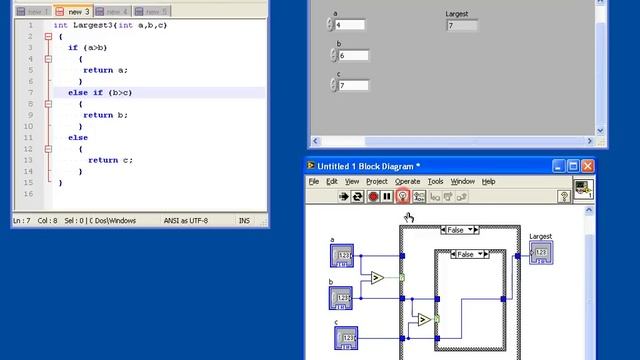Go to next case on inner structure
640x360 pixels.
(x=486, y=254)
